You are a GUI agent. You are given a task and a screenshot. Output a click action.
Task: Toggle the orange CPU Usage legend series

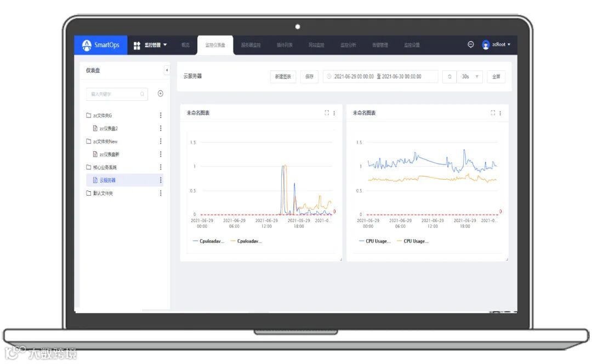tap(413, 241)
